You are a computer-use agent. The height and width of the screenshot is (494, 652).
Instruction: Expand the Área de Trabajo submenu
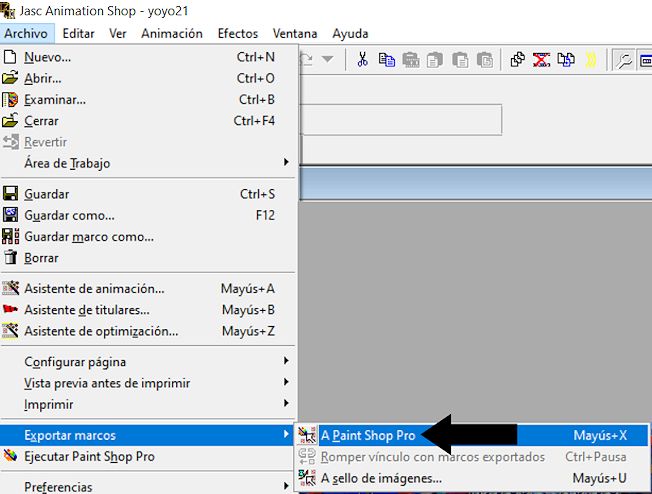[x=148, y=163]
